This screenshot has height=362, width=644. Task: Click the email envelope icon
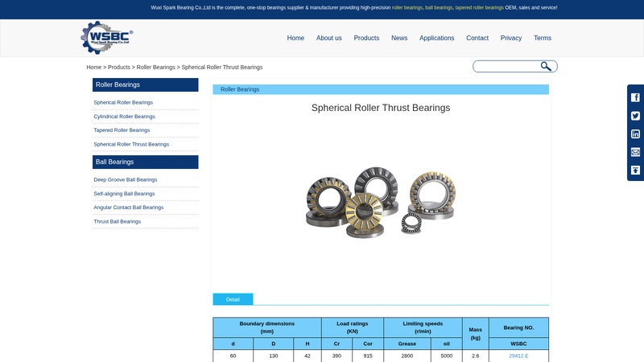click(x=635, y=152)
